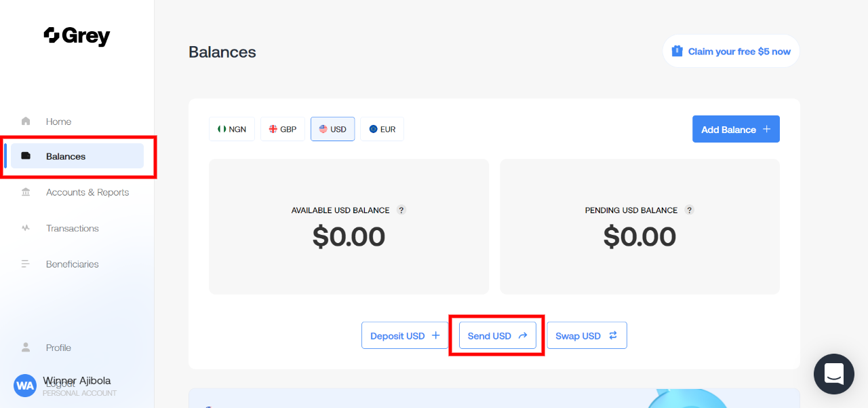Click the Profile person icon
Screen dimensions: 868x408
(26, 348)
